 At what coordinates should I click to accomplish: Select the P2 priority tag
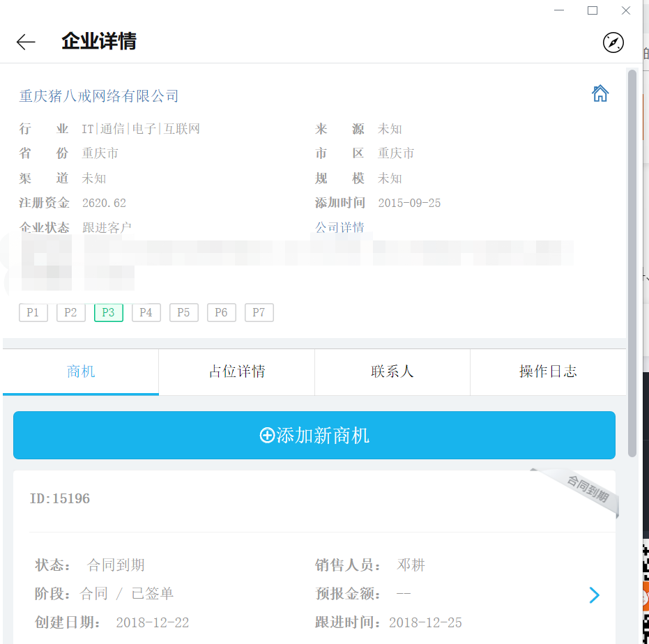coord(71,312)
